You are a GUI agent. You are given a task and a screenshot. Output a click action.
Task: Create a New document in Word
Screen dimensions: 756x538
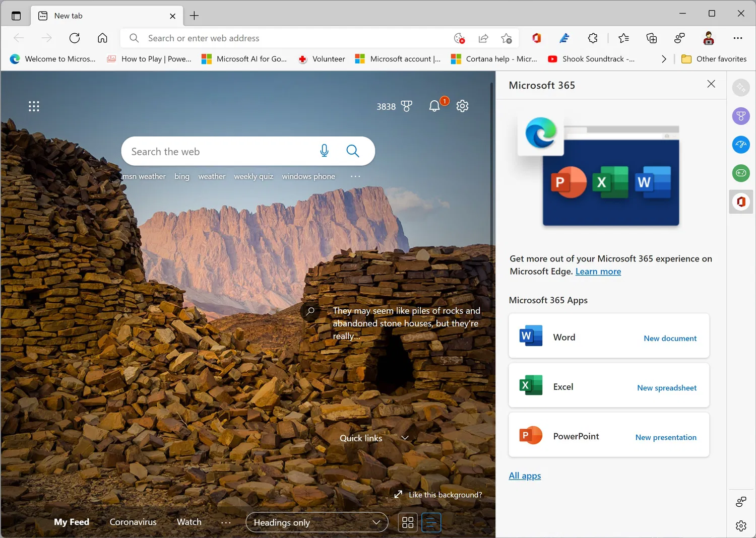(670, 339)
